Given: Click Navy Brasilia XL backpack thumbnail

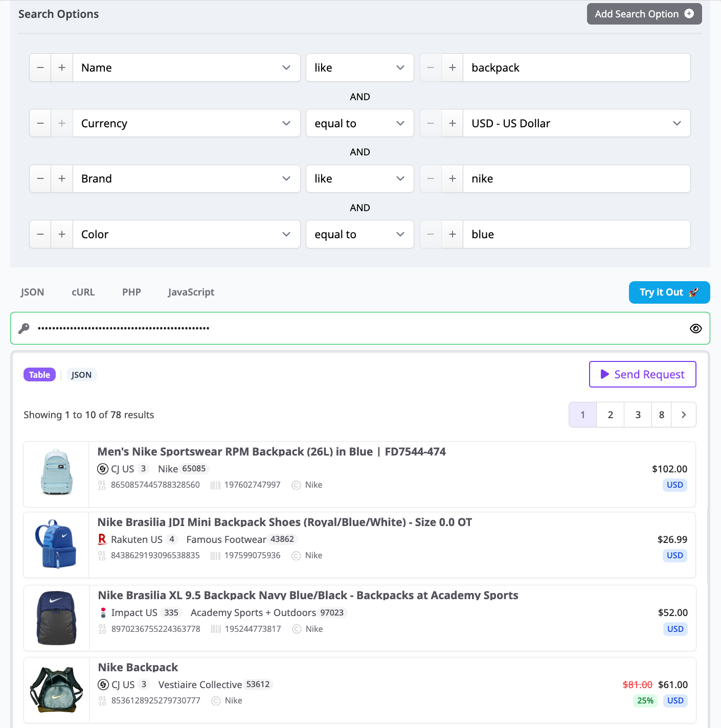Looking at the screenshot, I should [x=56, y=618].
